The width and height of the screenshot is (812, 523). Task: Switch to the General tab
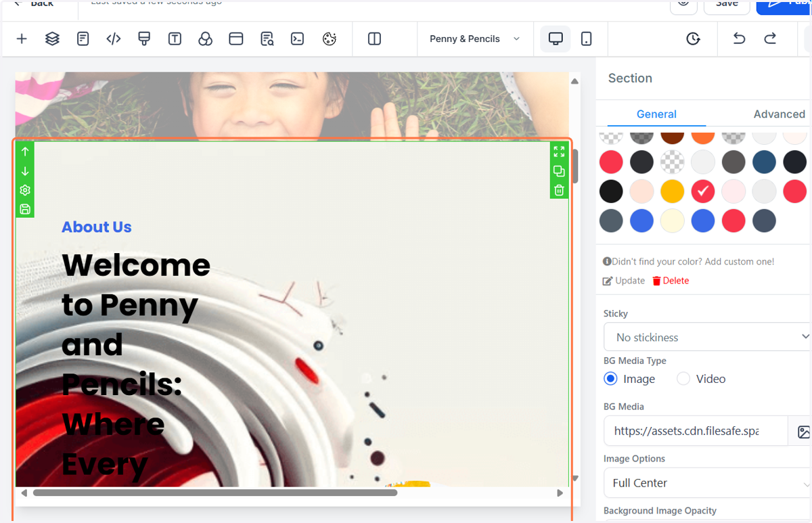click(x=656, y=114)
